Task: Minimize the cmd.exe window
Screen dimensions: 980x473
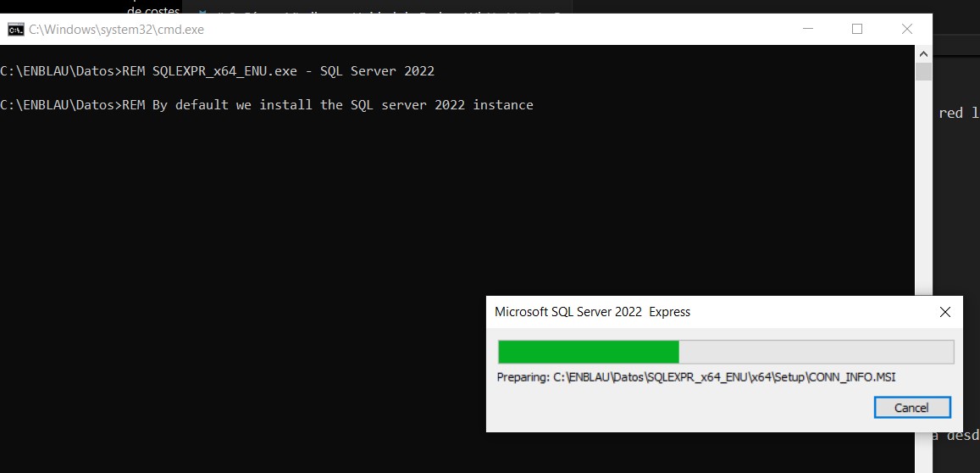Action: pos(808,30)
